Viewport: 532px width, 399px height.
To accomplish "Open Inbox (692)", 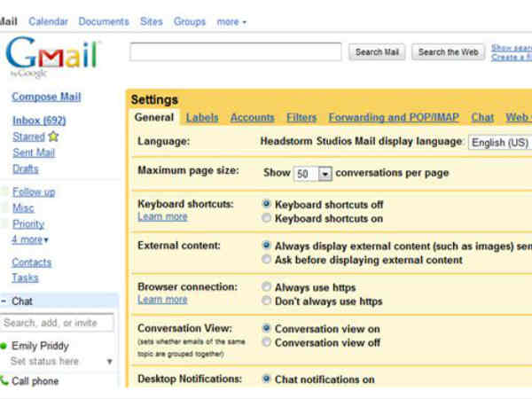I will (x=39, y=121).
